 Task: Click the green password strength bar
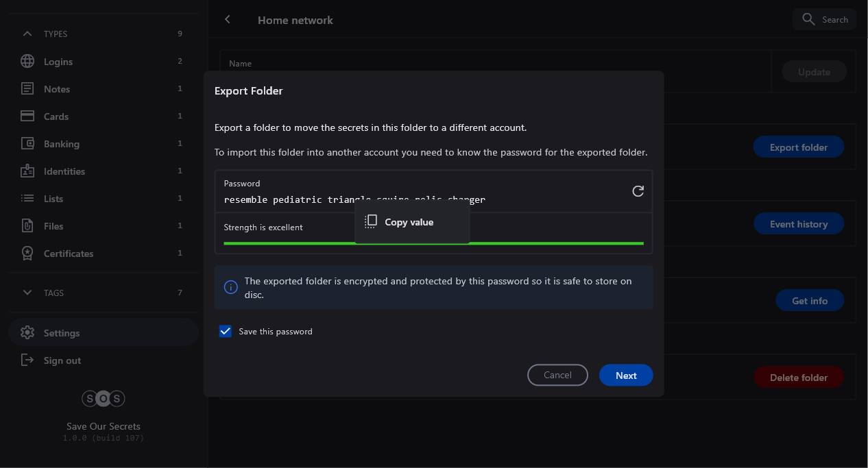[x=288, y=243]
